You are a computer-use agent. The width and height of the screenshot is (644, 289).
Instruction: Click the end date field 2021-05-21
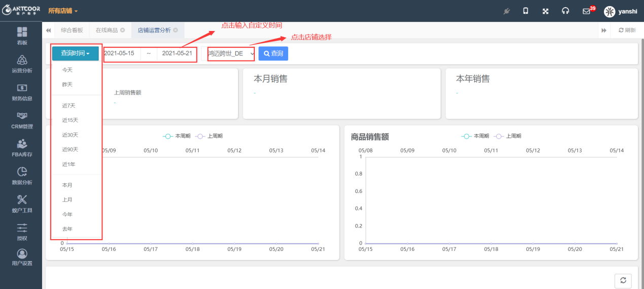(x=177, y=53)
